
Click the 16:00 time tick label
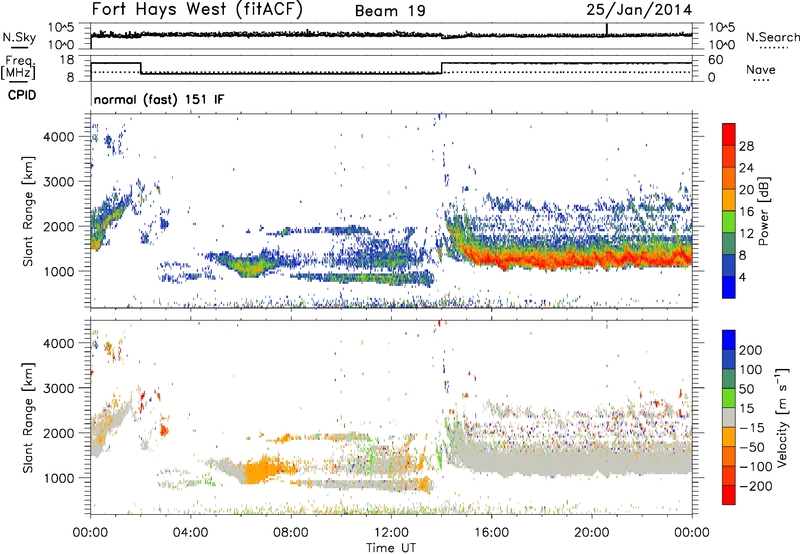click(491, 533)
